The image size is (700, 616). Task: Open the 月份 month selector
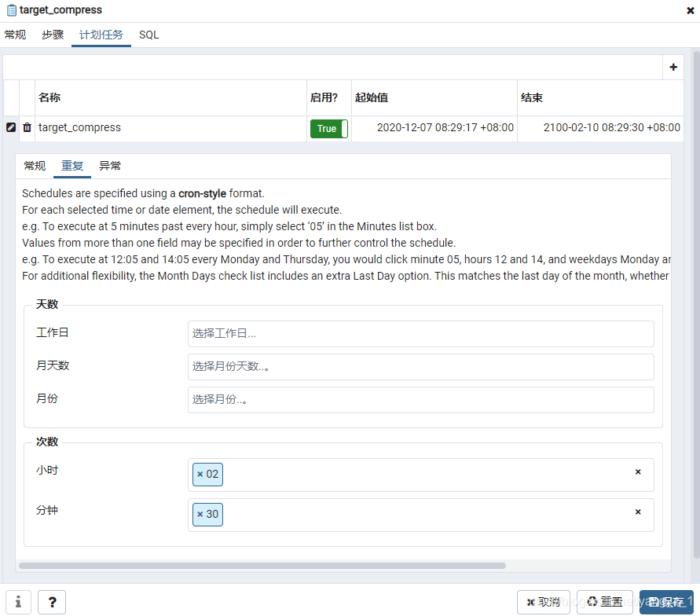pos(420,399)
